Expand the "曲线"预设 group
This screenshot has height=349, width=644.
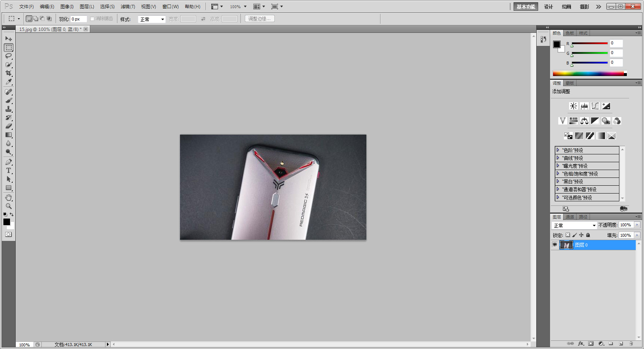click(x=558, y=158)
